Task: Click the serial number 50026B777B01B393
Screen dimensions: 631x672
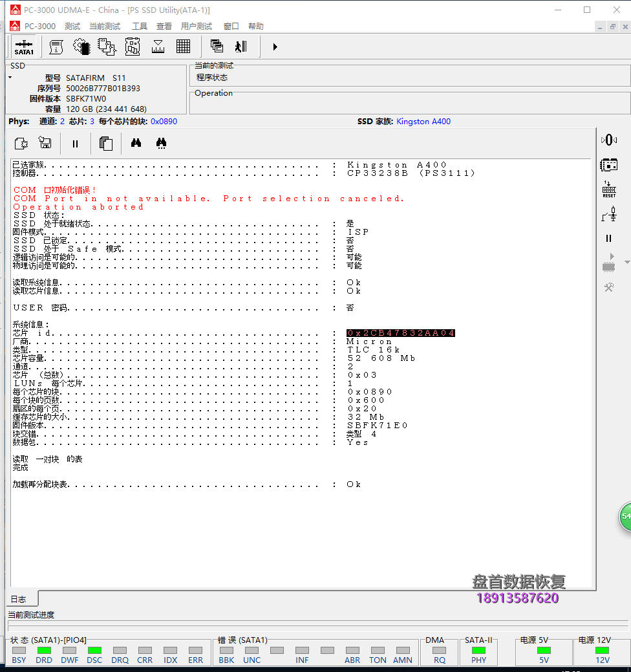Action: [x=103, y=89]
